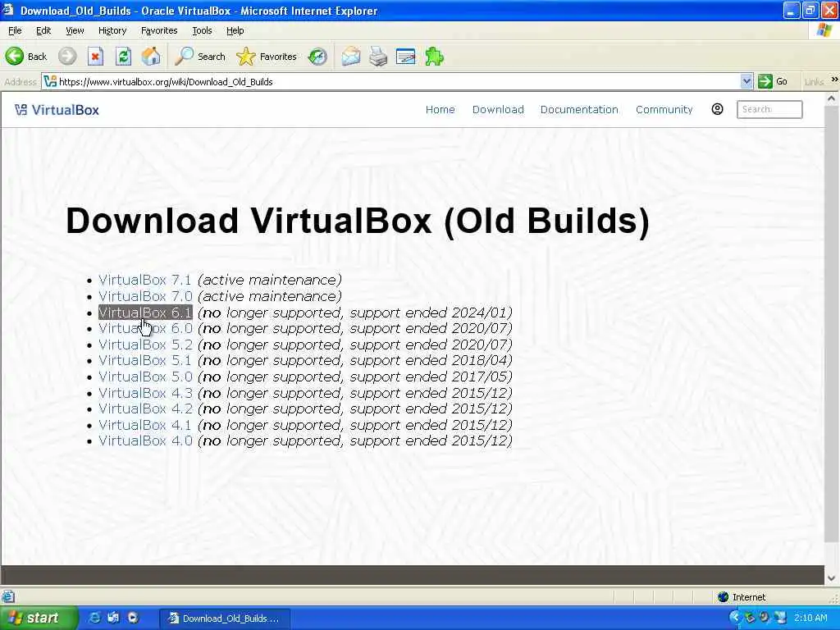Open the File menu

pos(15,30)
